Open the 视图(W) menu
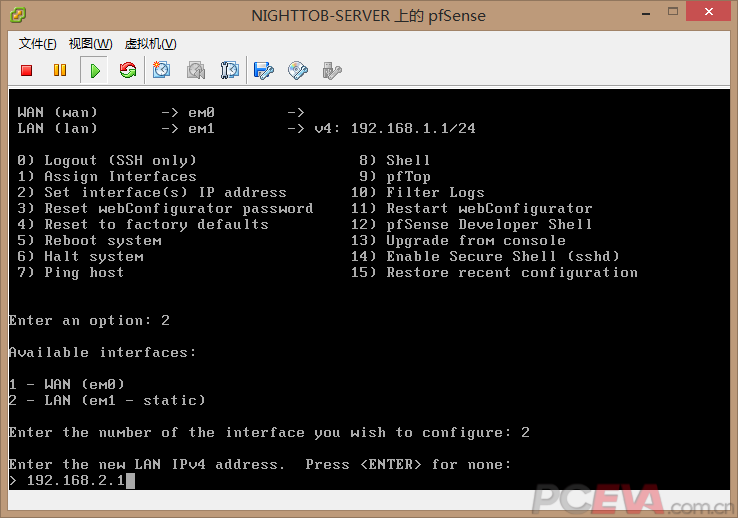 [x=90, y=44]
